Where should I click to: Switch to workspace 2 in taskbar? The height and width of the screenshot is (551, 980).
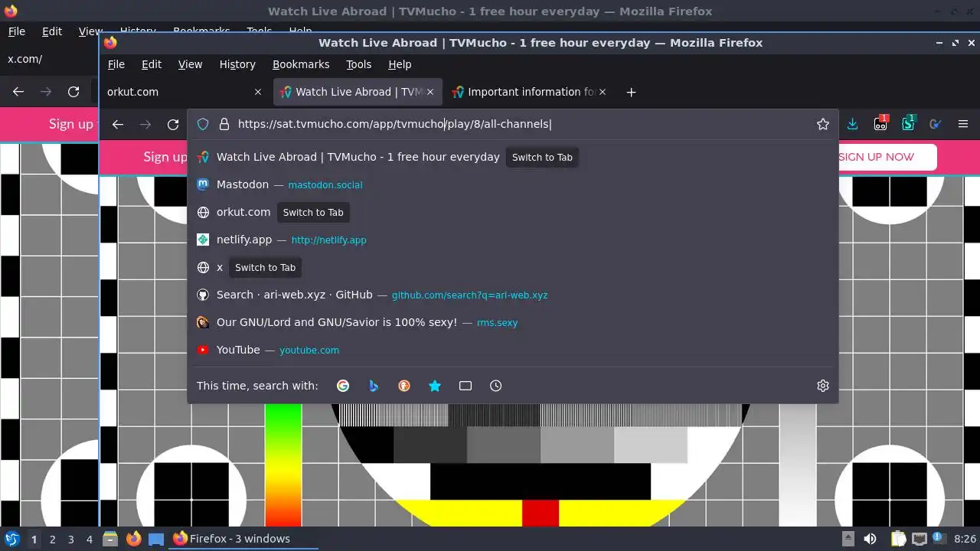pos(52,539)
